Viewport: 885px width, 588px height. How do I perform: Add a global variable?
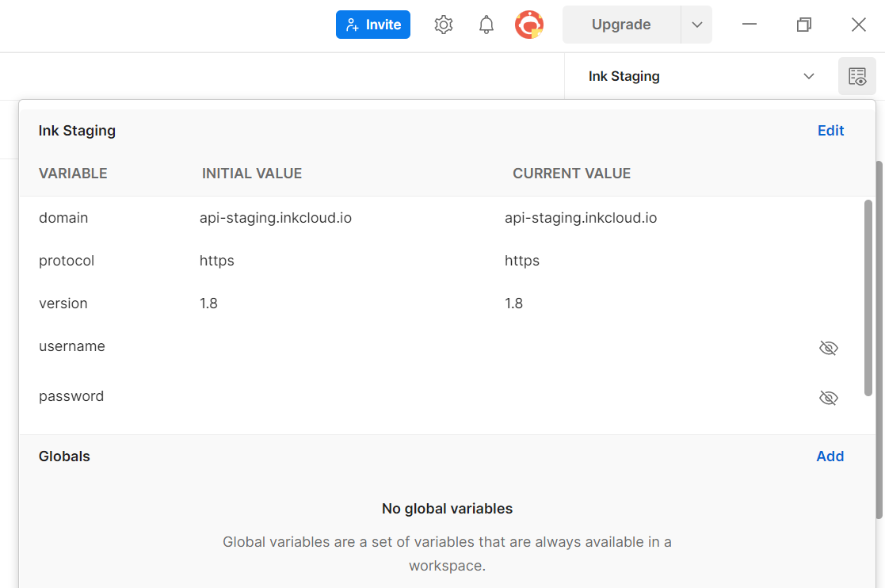(830, 456)
